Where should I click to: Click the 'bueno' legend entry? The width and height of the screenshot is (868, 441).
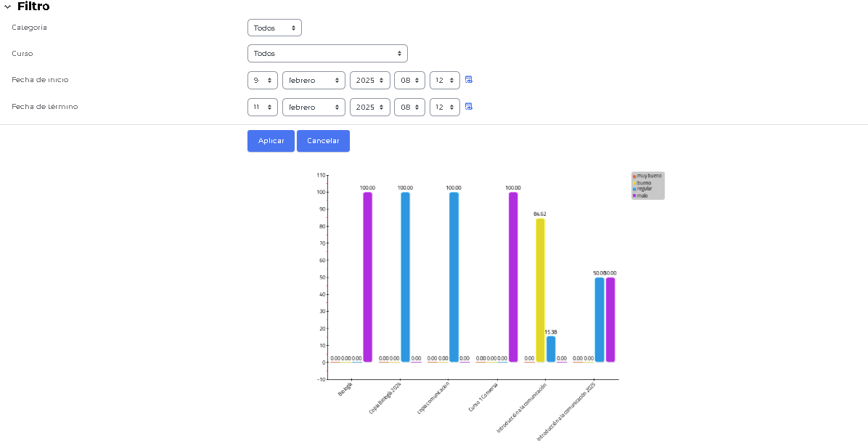[x=644, y=183]
